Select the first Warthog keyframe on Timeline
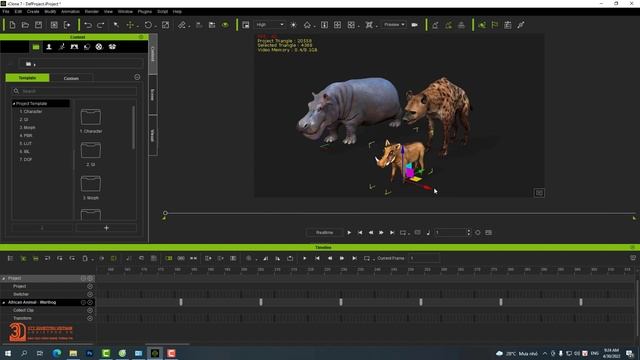The width and height of the screenshot is (640, 360). 181,302
